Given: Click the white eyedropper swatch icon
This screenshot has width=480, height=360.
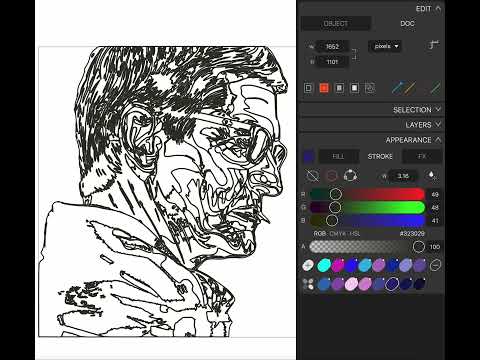Looking at the screenshot, I should coord(308,265).
